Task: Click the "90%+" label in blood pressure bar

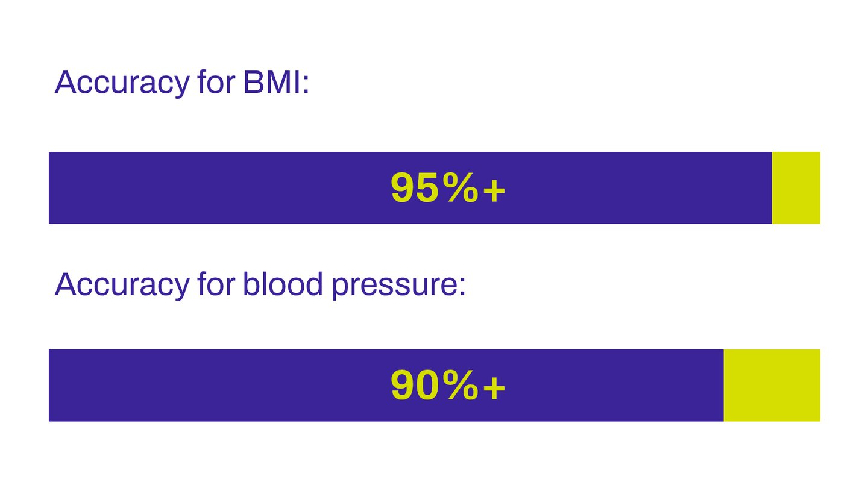Action: [447, 386]
